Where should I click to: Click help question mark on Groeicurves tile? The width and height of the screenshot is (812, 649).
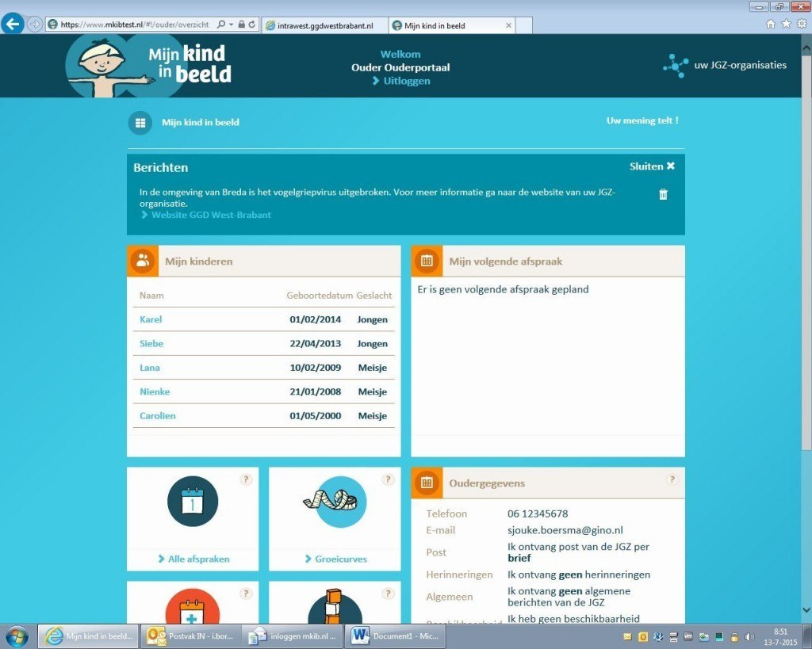pyautogui.click(x=388, y=479)
